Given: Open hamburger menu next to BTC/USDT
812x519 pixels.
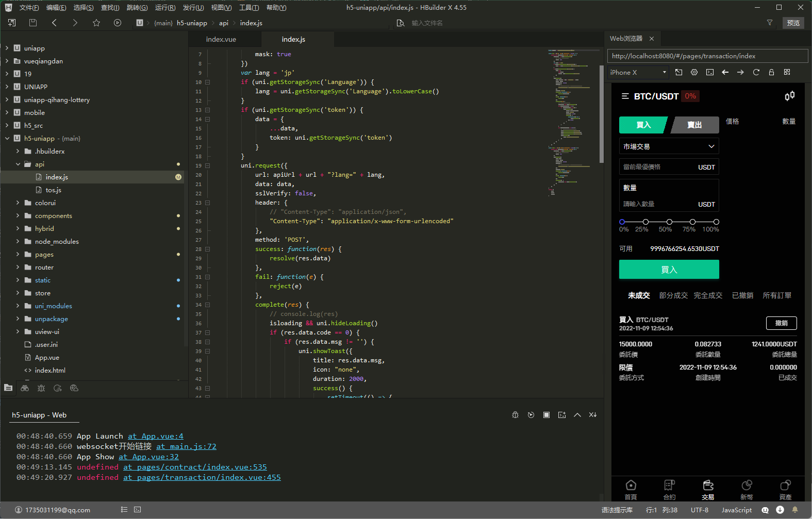Looking at the screenshot, I should tap(625, 96).
